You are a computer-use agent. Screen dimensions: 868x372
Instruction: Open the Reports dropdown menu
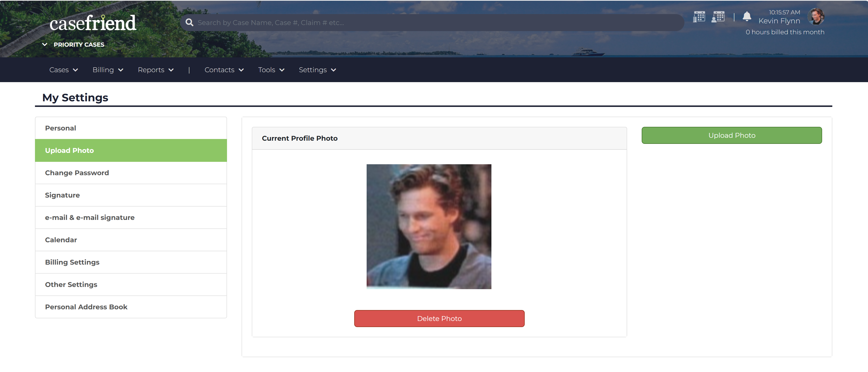[156, 70]
